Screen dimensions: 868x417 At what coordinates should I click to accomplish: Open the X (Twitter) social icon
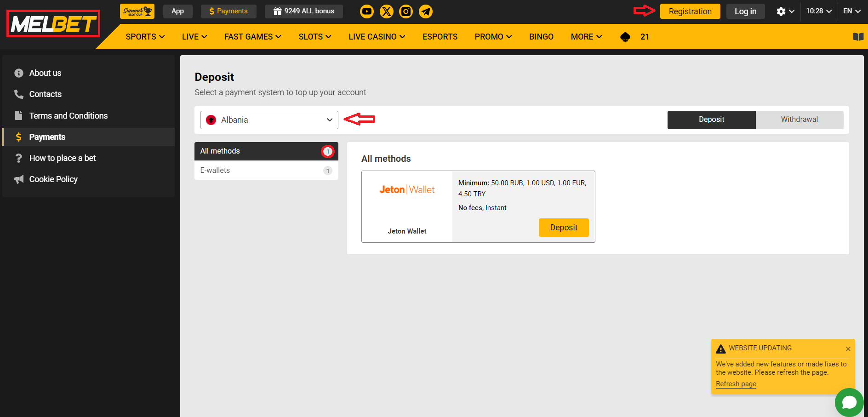pos(387,11)
